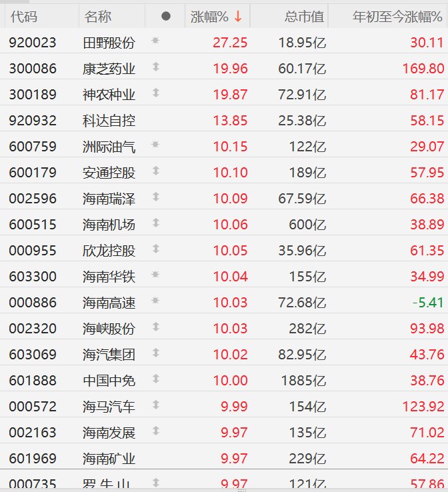The width and height of the screenshot is (448, 492).
Task: Select stock code 920023
Action: (33, 43)
